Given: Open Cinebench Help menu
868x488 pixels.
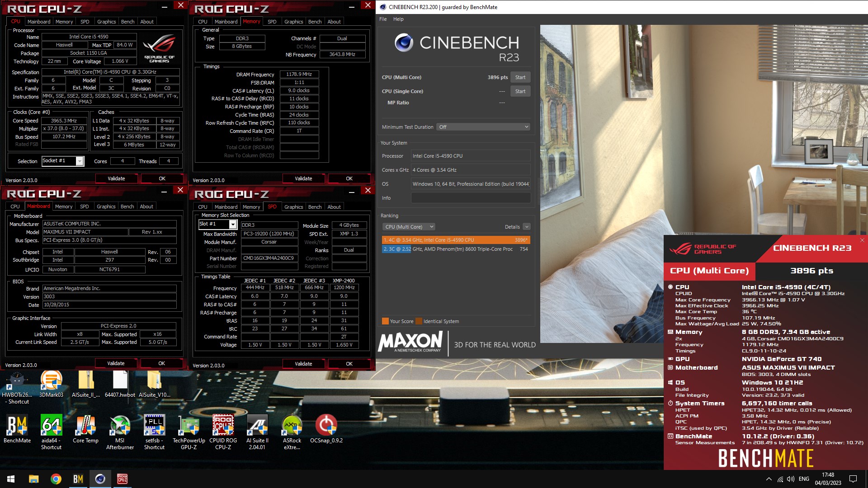Looking at the screenshot, I should [398, 19].
